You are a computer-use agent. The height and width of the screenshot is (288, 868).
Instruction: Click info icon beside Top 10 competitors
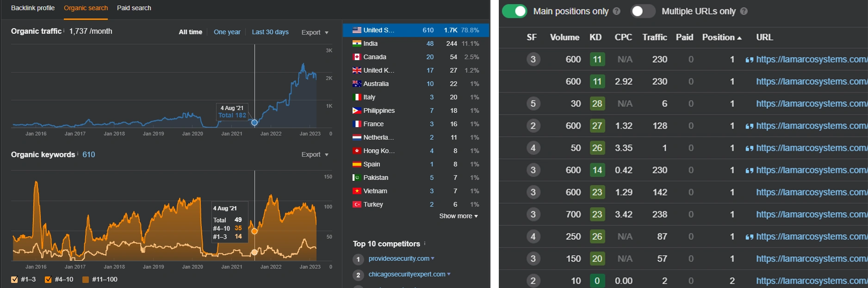tap(425, 243)
